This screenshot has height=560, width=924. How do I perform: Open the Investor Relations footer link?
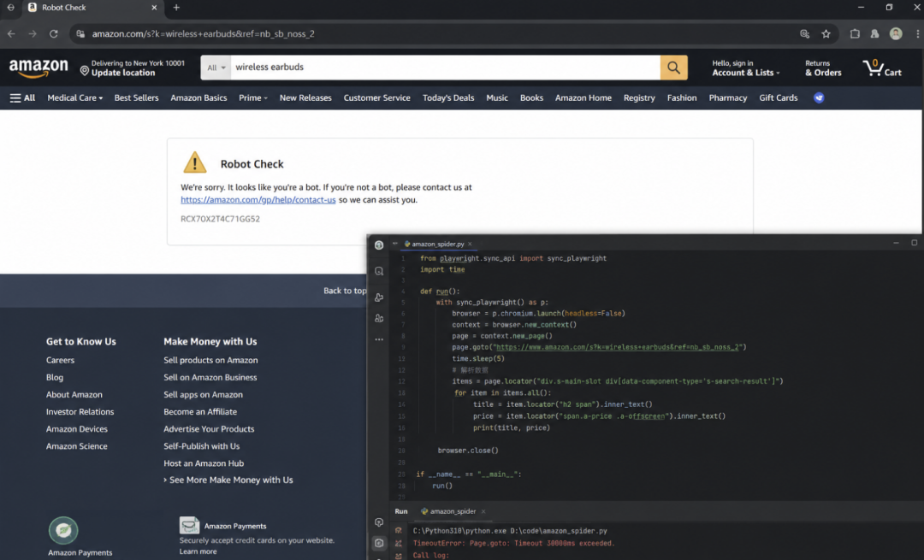80,411
